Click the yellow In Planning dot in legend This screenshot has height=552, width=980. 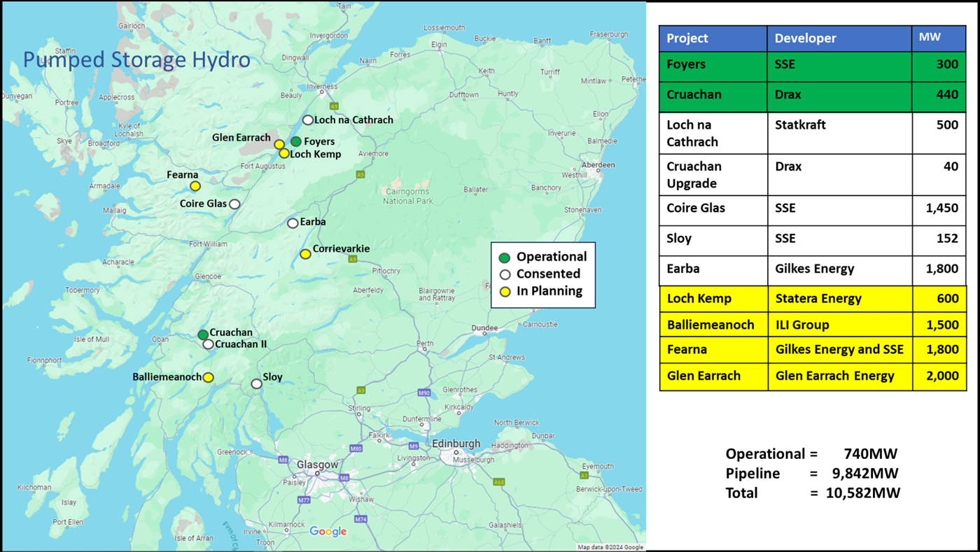[505, 292]
